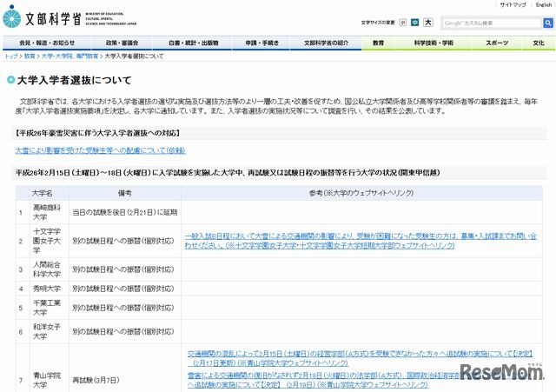
Task: Select the 高崎商科大学 table cell
Action: (50, 212)
